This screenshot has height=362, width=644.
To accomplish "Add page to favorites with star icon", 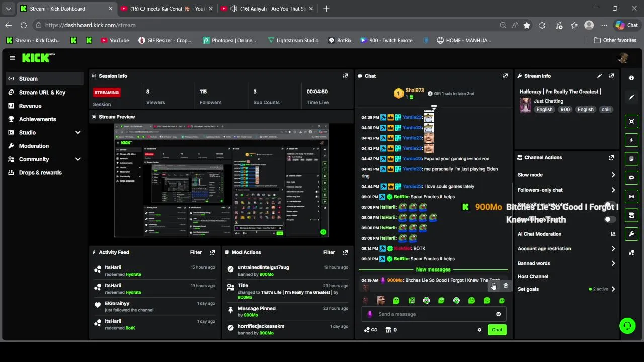I will coord(526,25).
